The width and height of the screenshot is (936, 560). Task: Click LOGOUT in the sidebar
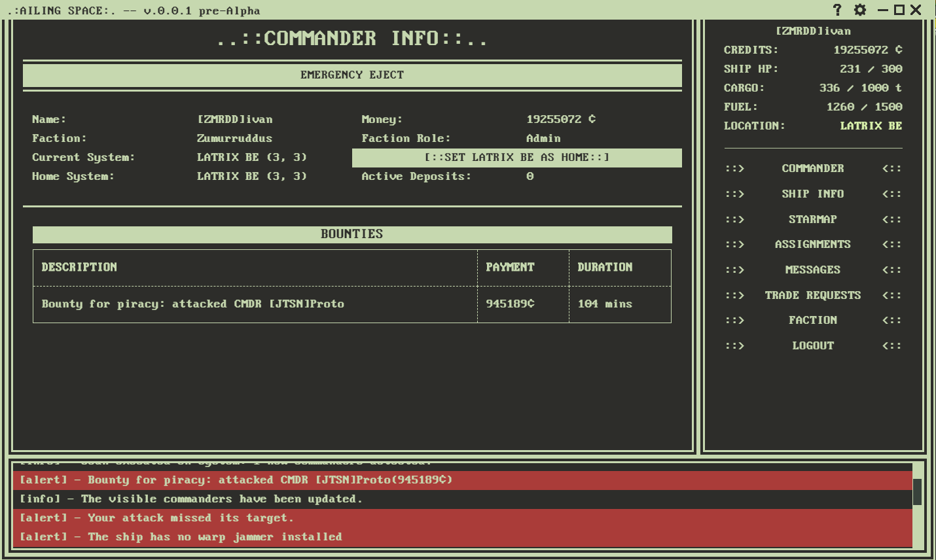[x=812, y=345]
